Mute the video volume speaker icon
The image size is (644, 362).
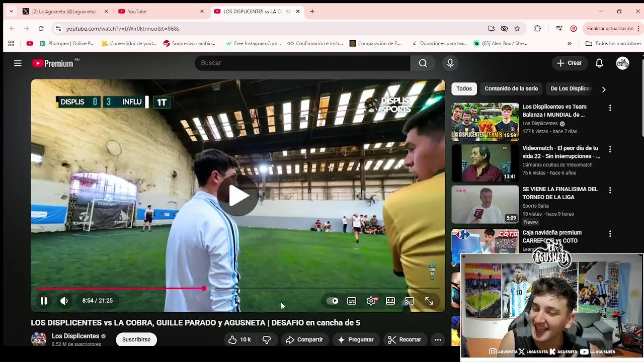point(64,301)
